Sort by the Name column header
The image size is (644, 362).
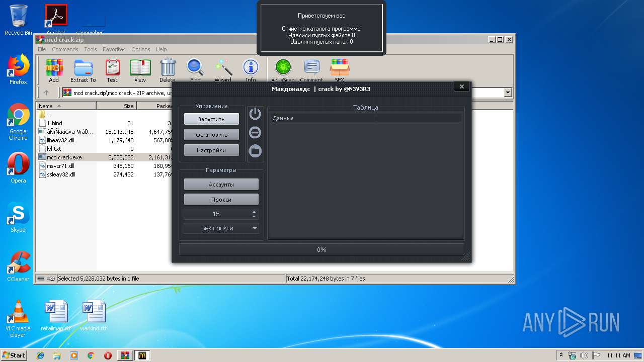pyautogui.click(x=66, y=106)
